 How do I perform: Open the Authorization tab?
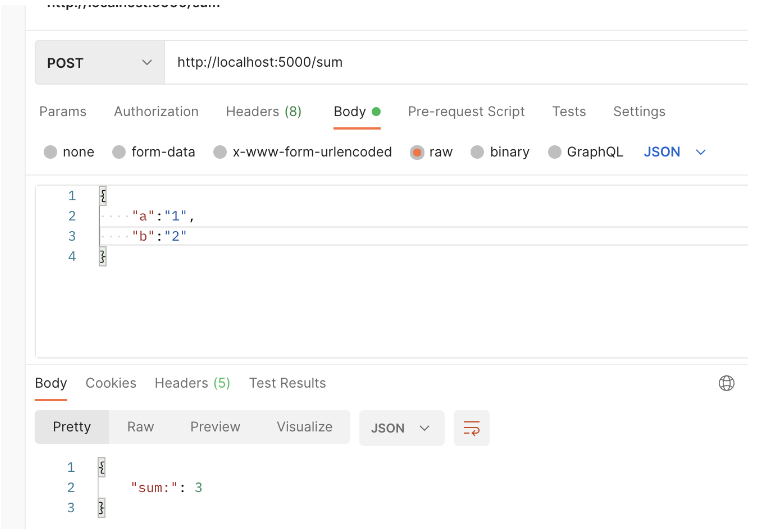156,111
